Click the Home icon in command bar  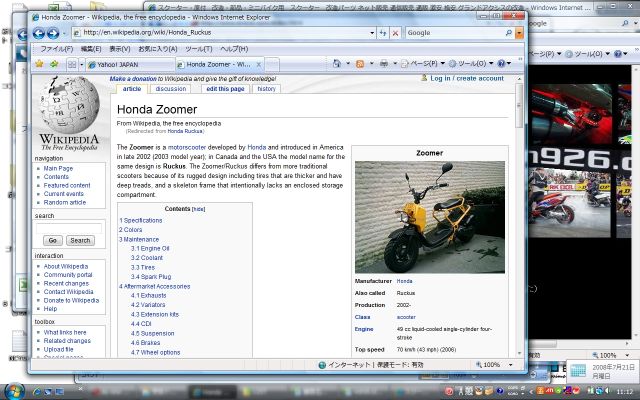[x=337, y=64]
